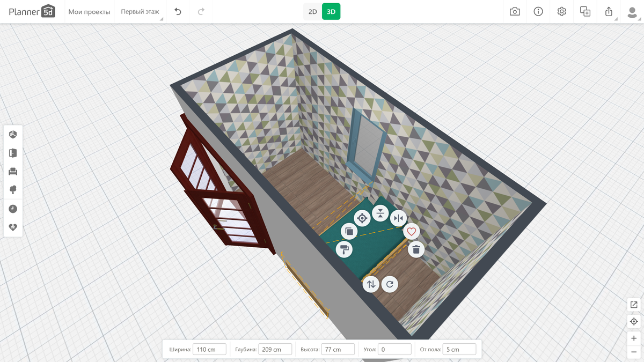Zoom in with plus button
Screen dimensions: 644x362
coord(634,338)
